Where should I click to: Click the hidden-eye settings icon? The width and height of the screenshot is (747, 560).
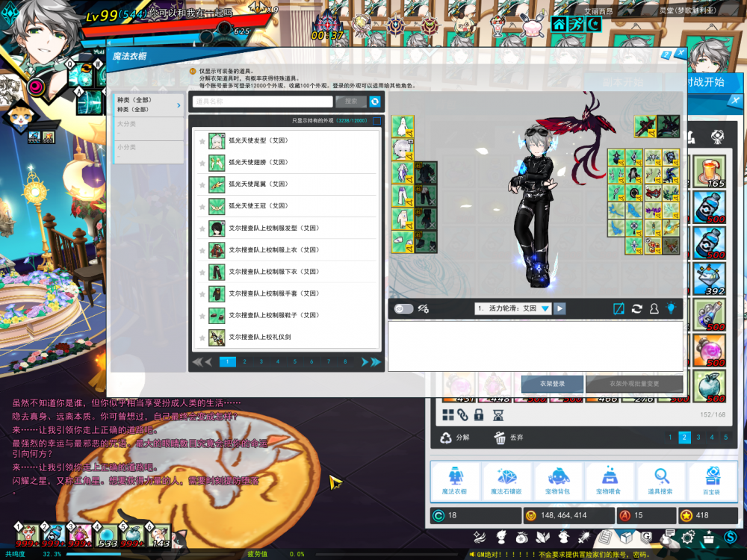tap(423, 308)
